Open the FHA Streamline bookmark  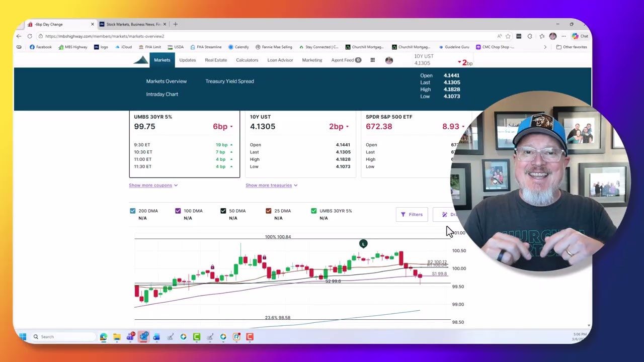click(206, 47)
